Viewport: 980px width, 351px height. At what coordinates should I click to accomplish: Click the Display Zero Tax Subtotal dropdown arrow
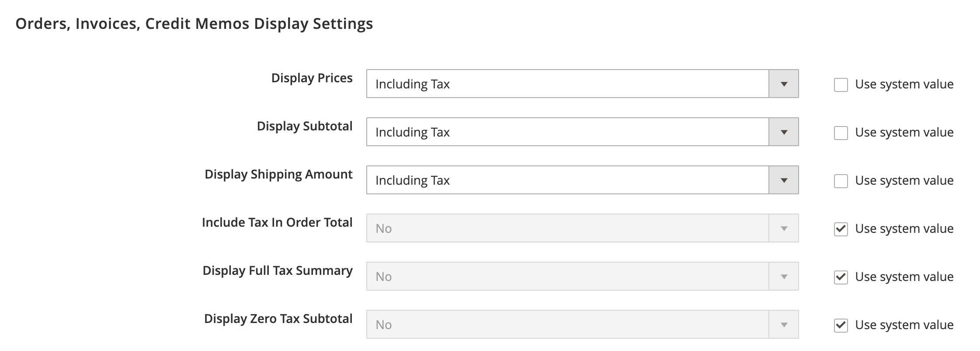784,324
